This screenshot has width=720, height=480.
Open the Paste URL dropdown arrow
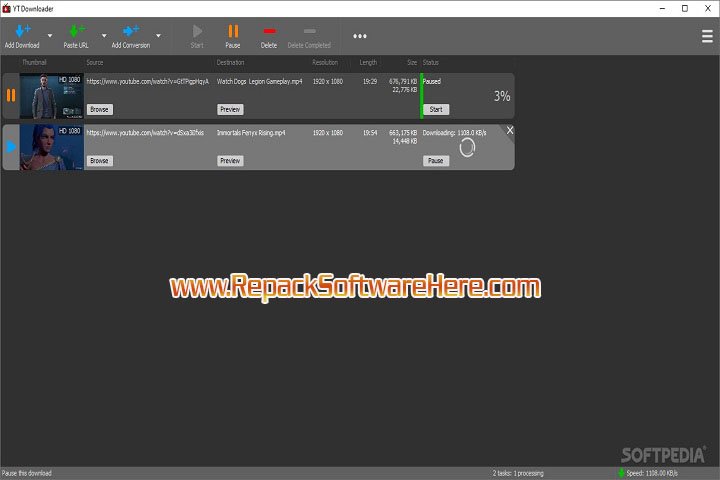pyautogui.click(x=104, y=35)
